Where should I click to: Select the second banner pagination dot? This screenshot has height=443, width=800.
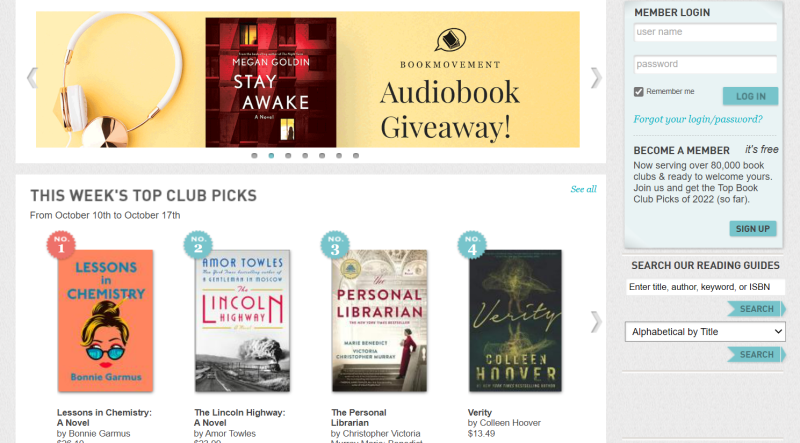tap(271, 156)
